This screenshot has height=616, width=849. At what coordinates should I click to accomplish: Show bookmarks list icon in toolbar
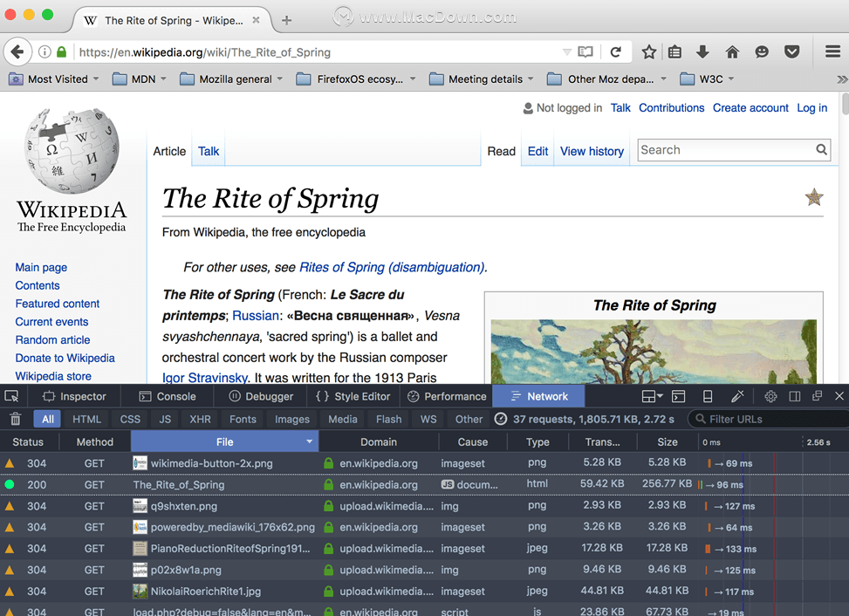point(674,52)
